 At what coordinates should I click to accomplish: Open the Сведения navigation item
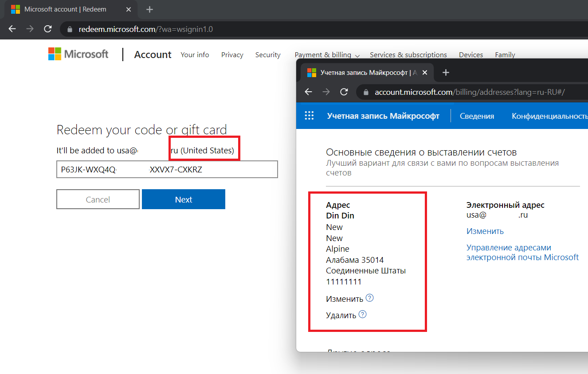click(x=477, y=116)
